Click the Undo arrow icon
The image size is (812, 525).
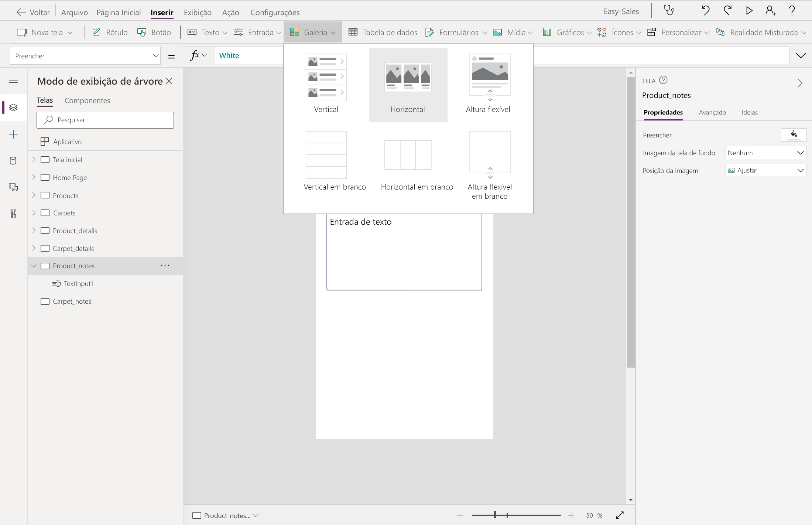tap(706, 10)
